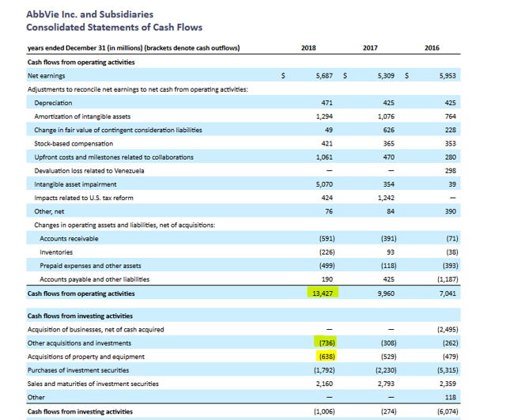Screen dimensions: 506x420
Task: Click 'Accounts payable and other liabilities' label
Action: click(95, 279)
